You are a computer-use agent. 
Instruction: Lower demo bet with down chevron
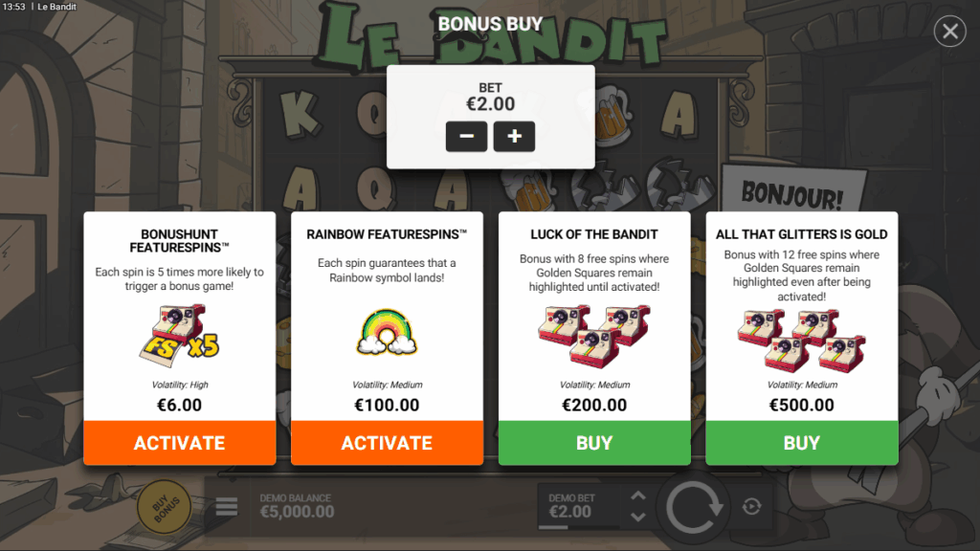638,517
